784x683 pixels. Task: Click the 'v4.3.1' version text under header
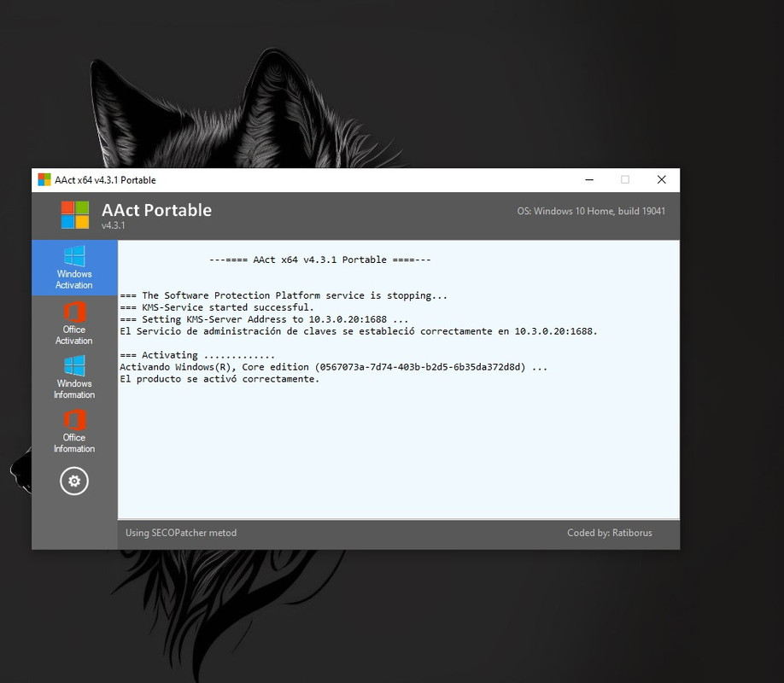[113, 225]
